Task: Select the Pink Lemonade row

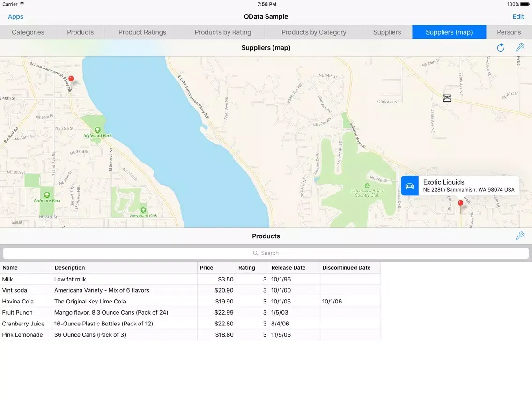Action: tap(190, 335)
